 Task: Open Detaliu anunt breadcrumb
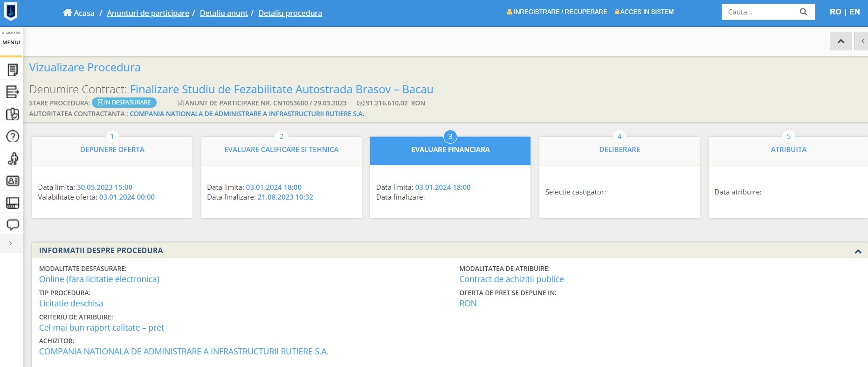click(x=224, y=13)
